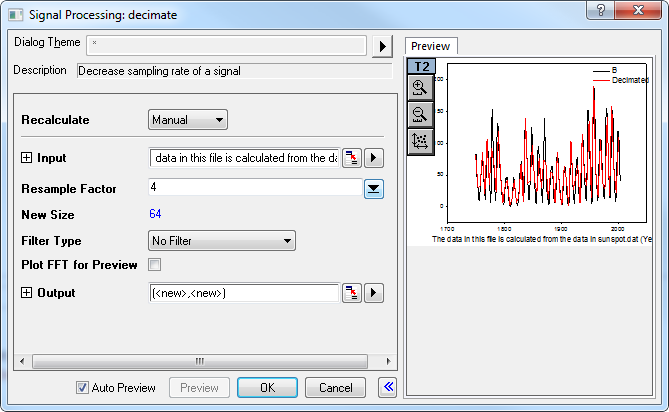Expand the Output tree node
Image resolution: width=669 pixels, height=412 pixels.
(x=26, y=293)
